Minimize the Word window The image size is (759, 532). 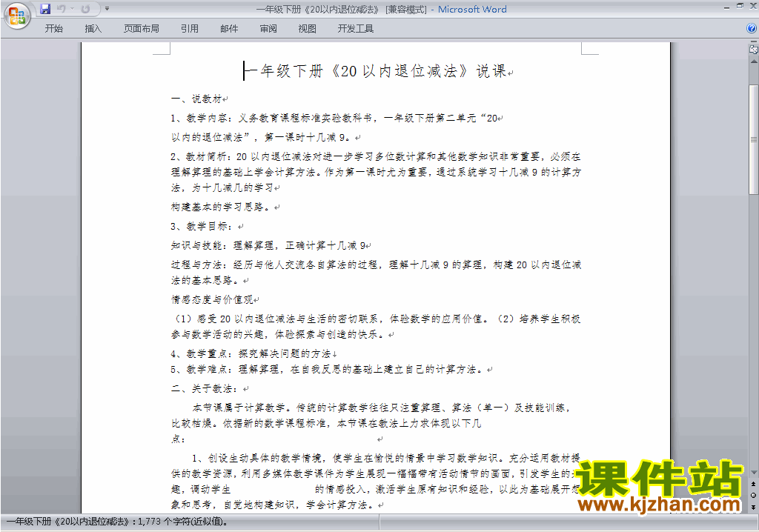click(726, 7)
